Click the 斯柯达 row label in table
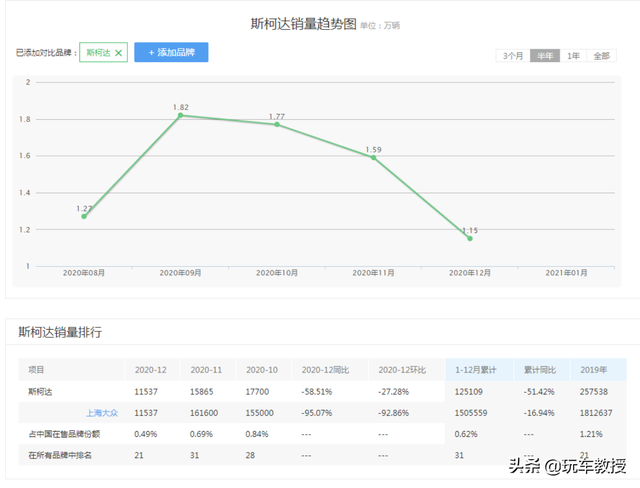The width and height of the screenshot is (640, 488). pyautogui.click(x=40, y=392)
